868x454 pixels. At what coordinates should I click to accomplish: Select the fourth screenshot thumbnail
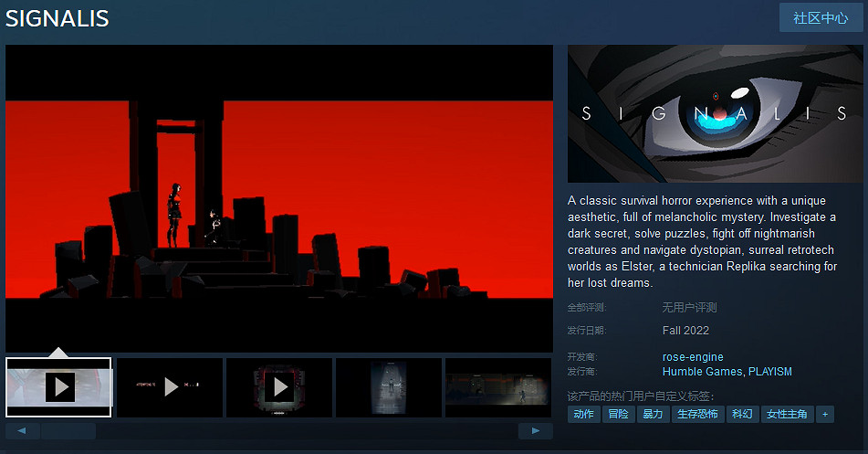pyautogui.click(x=389, y=387)
